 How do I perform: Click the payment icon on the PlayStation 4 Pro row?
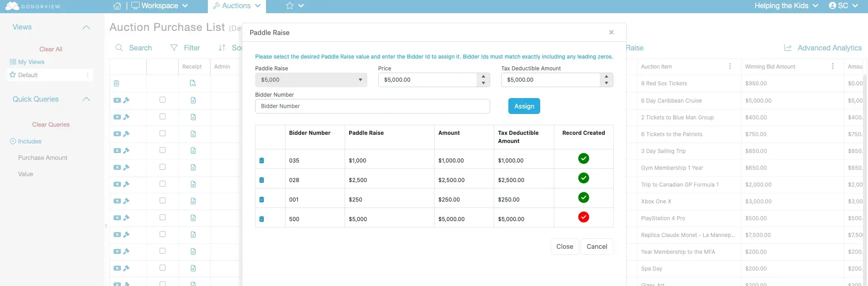(117, 218)
